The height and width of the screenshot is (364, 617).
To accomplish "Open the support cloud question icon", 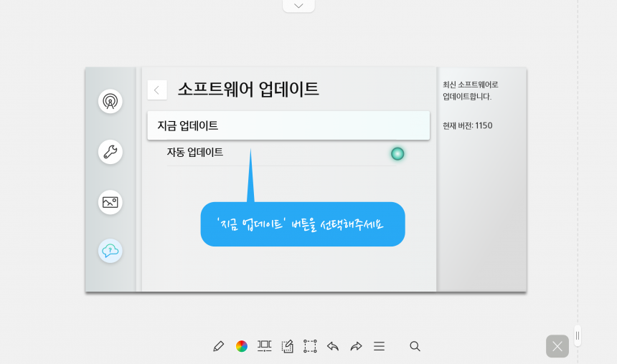I will 110,251.
